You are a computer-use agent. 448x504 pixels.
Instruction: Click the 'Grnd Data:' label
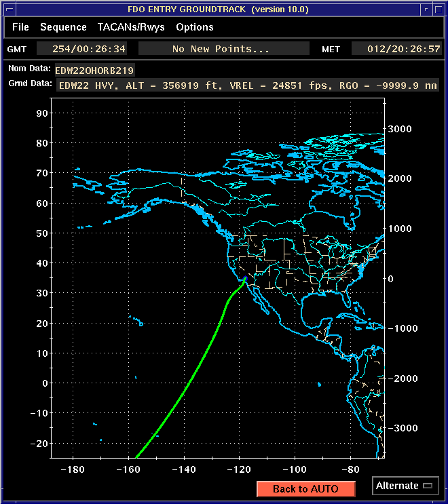tap(31, 83)
